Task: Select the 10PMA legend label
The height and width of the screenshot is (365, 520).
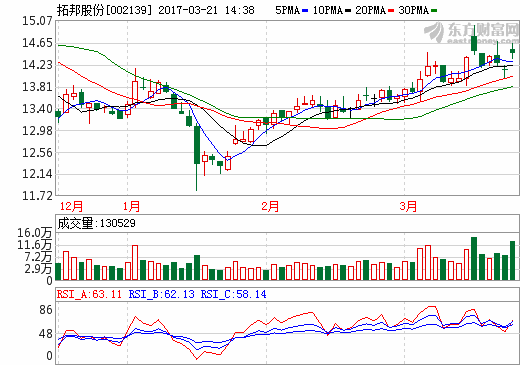Action: 328,10
